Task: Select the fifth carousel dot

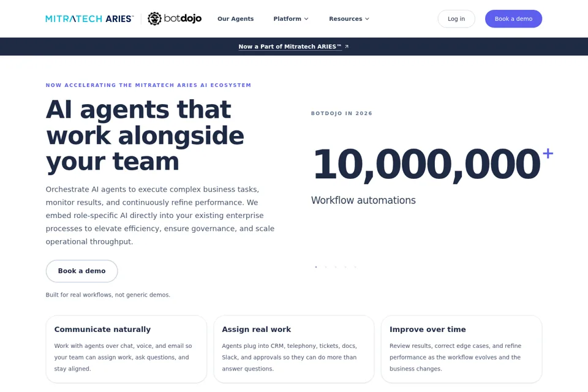Action: click(355, 267)
